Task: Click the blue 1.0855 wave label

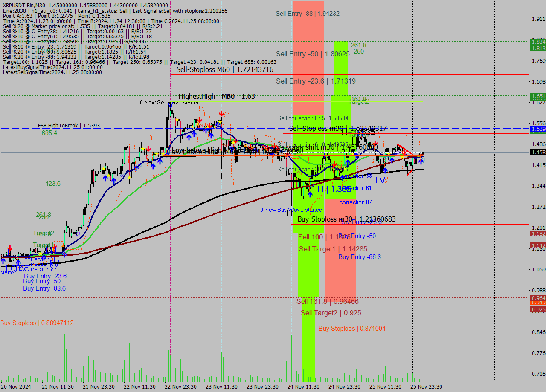Action: pos(17,268)
